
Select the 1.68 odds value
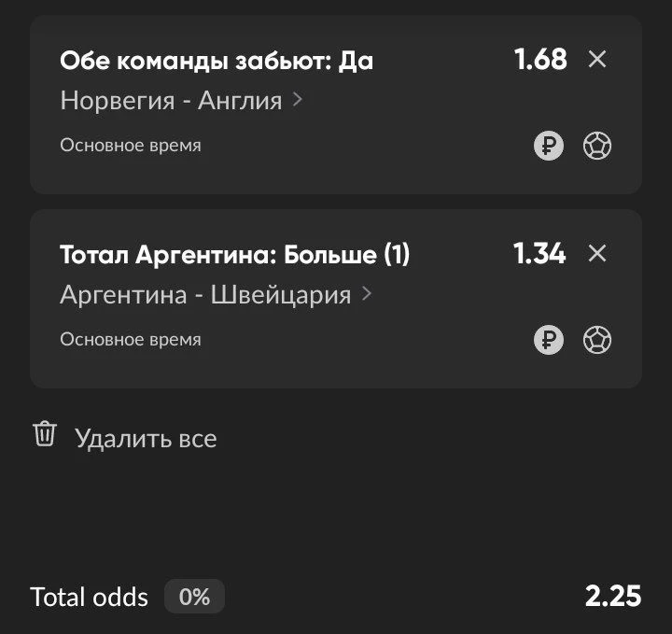pyautogui.click(x=540, y=59)
